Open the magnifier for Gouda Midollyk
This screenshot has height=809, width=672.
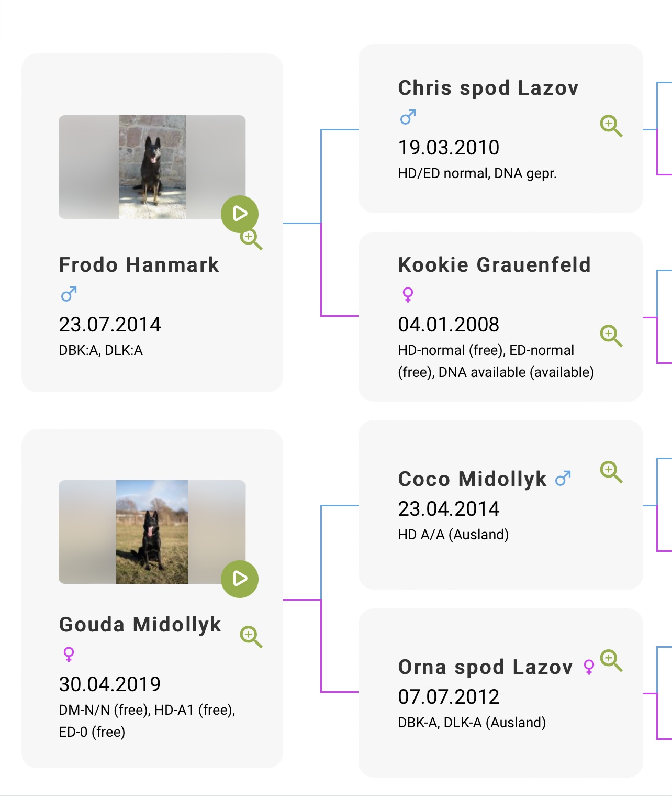pos(251,636)
